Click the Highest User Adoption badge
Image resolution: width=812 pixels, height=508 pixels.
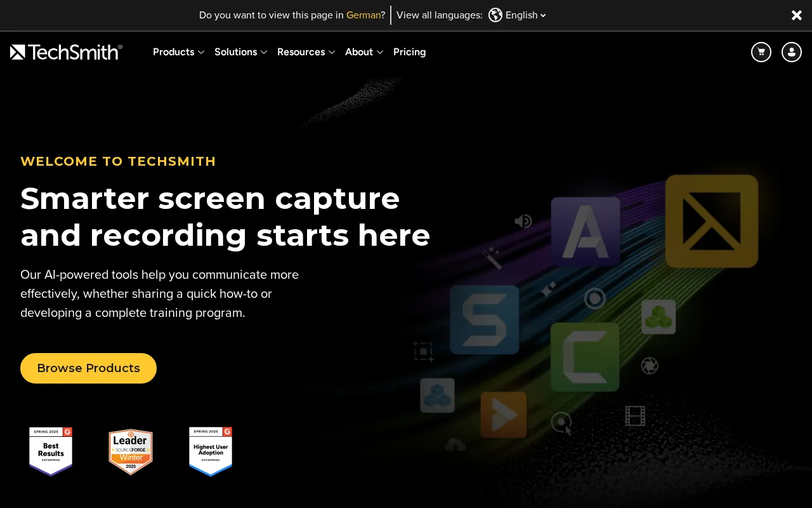pyautogui.click(x=211, y=451)
